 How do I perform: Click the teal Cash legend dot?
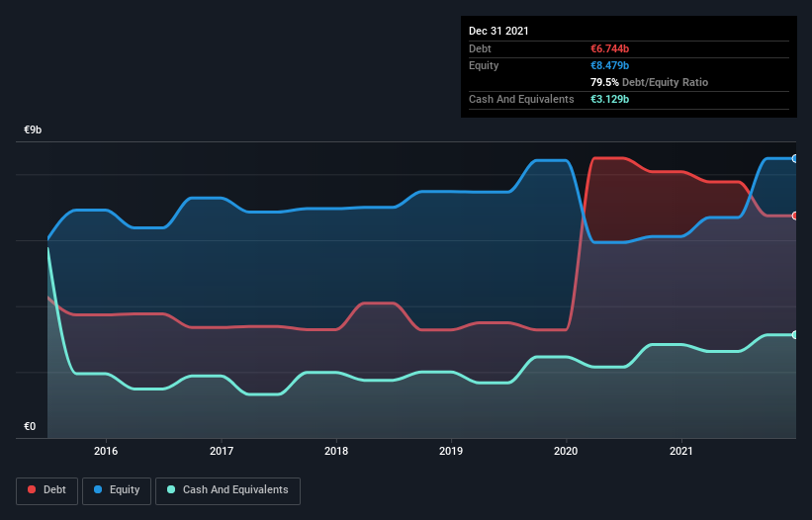[x=171, y=489]
